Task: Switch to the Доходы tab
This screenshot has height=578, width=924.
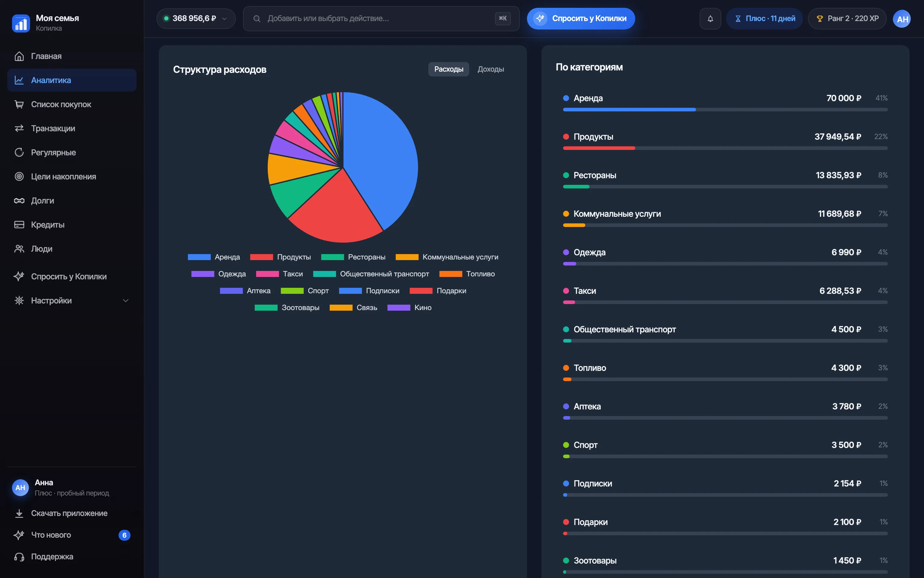Action: click(x=491, y=69)
